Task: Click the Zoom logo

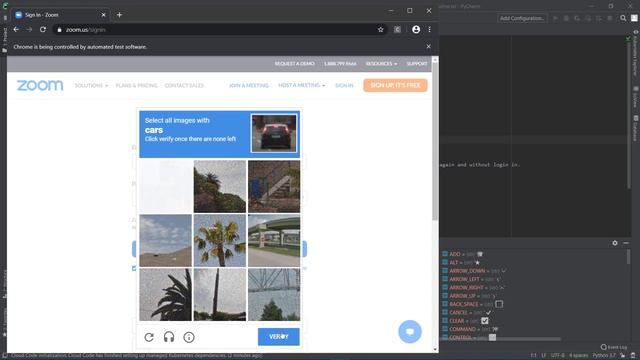Action: click(x=40, y=85)
